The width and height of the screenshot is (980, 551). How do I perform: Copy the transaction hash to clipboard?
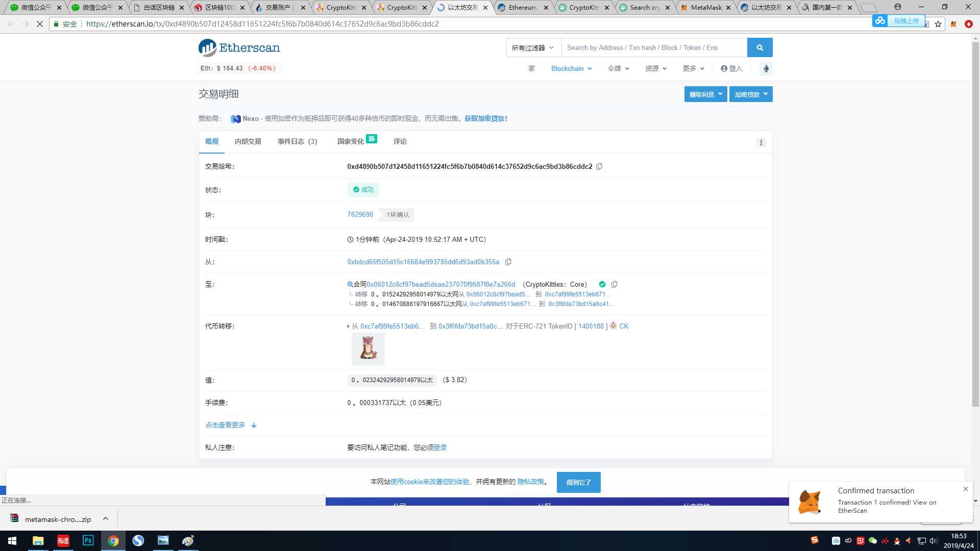599,166
